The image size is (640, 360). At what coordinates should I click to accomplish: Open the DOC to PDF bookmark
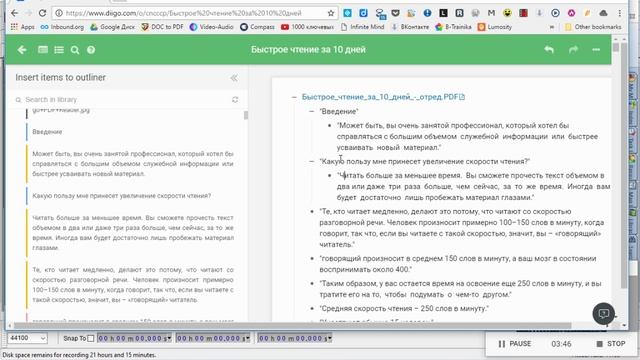(x=162, y=27)
